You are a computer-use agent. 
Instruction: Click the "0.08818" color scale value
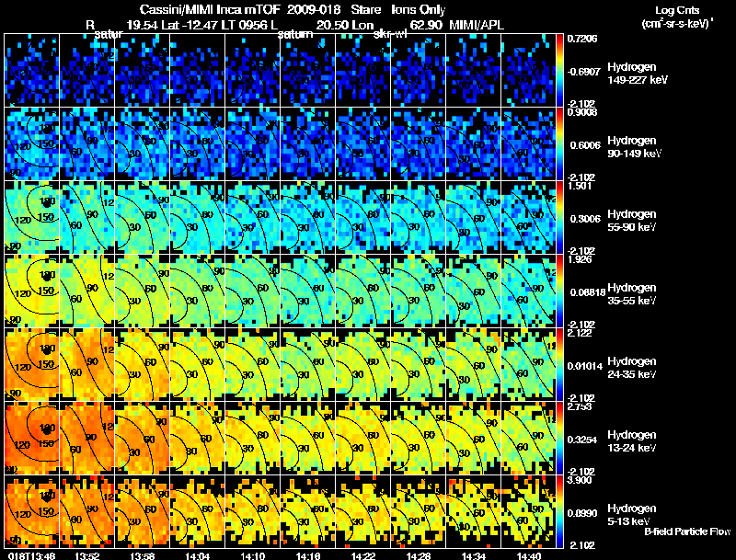click(x=586, y=292)
